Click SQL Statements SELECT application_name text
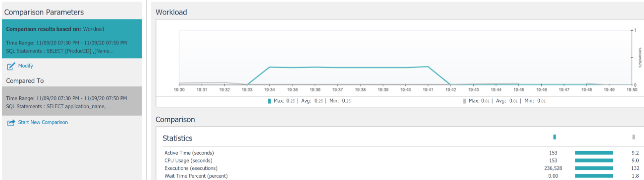 (x=58, y=106)
